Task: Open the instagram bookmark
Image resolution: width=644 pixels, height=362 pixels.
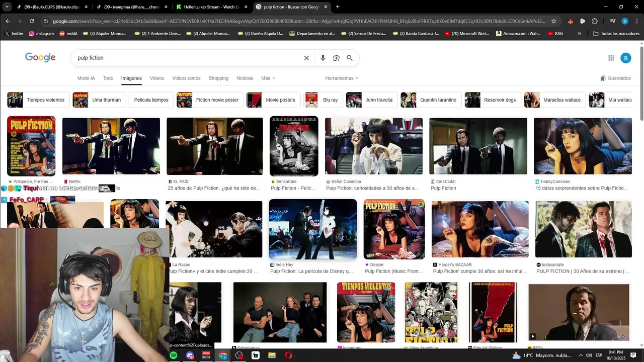Action: click(41, 34)
